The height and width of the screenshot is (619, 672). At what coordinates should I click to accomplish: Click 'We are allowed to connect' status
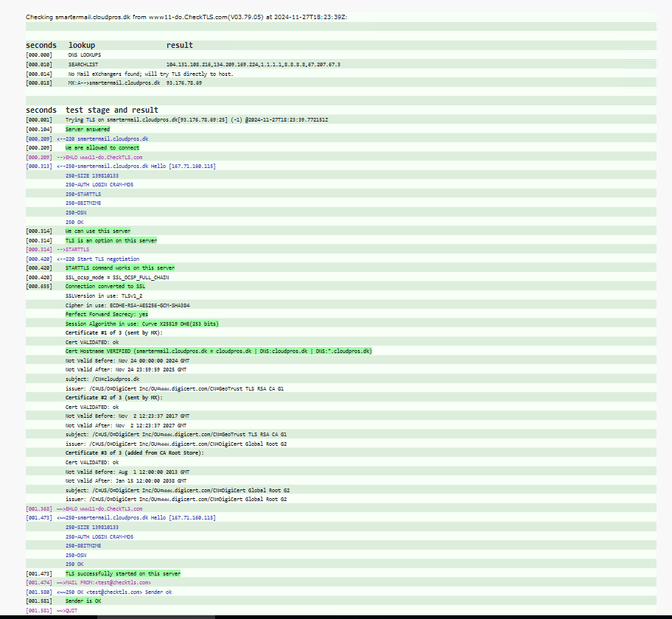(x=102, y=147)
